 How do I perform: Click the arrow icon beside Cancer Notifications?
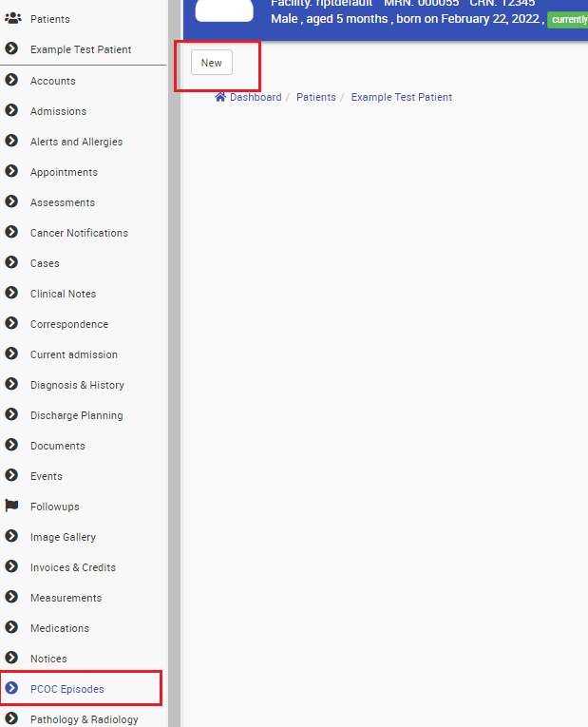pyautogui.click(x=11, y=232)
